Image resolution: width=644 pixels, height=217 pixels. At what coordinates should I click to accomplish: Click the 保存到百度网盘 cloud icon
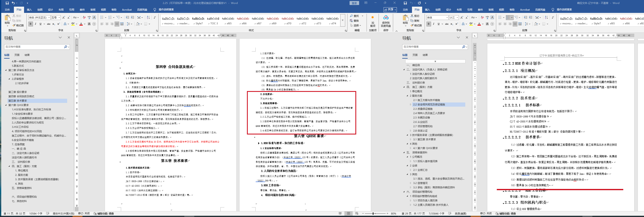pos(386,17)
